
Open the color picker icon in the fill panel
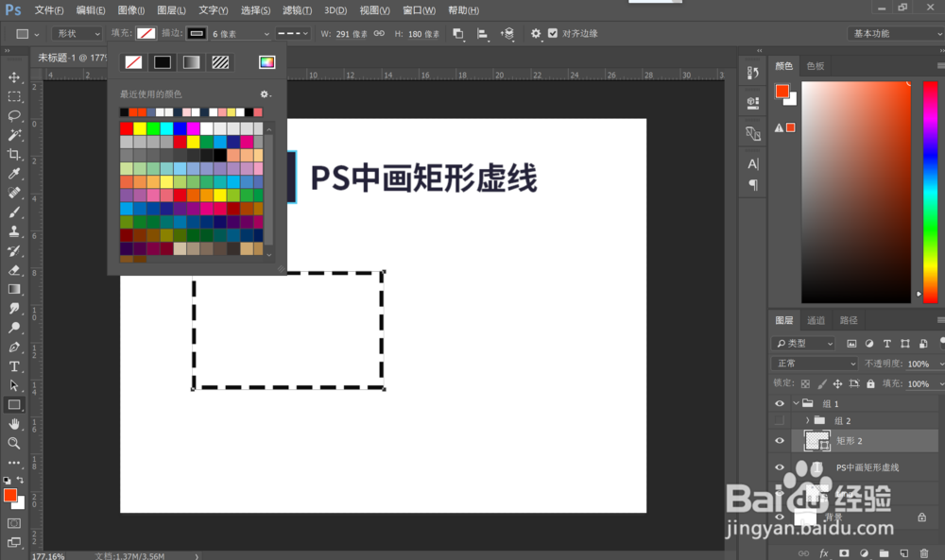[x=267, y=61]
